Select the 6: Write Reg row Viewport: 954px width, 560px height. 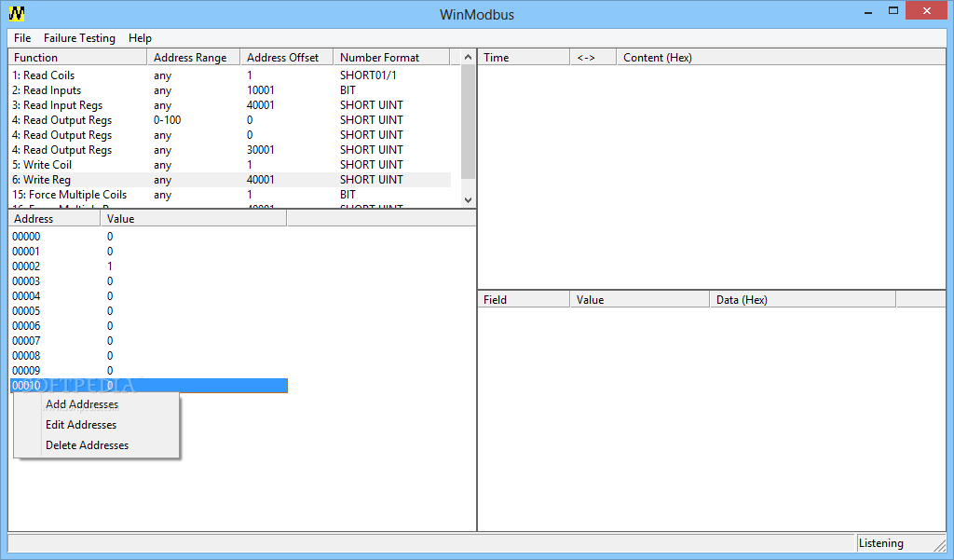click(x=231, y=180)
